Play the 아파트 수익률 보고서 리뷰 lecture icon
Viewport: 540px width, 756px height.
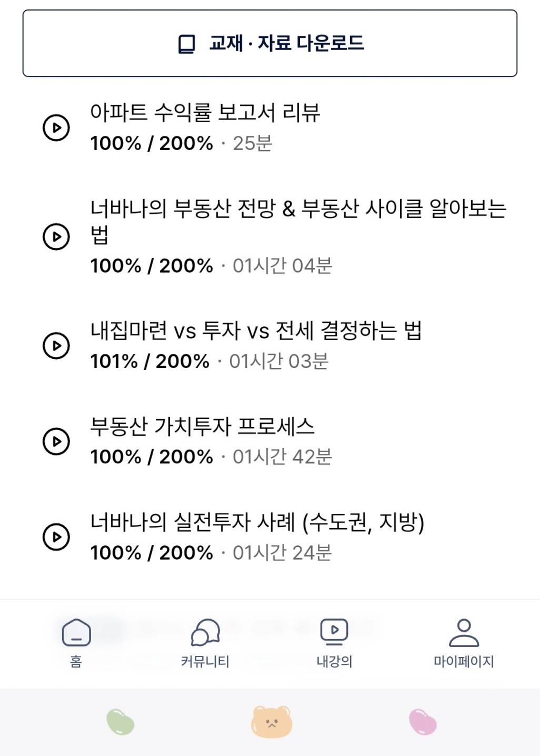tap(56, 128)
